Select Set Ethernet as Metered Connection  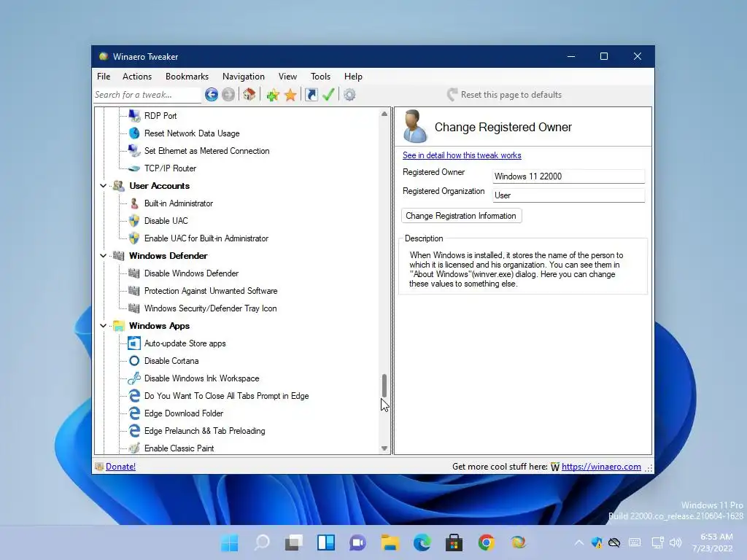(x=206, y=151)
